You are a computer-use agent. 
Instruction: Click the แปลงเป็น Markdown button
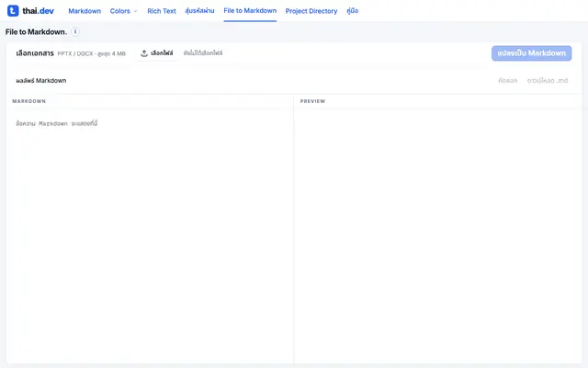[531, 53]
